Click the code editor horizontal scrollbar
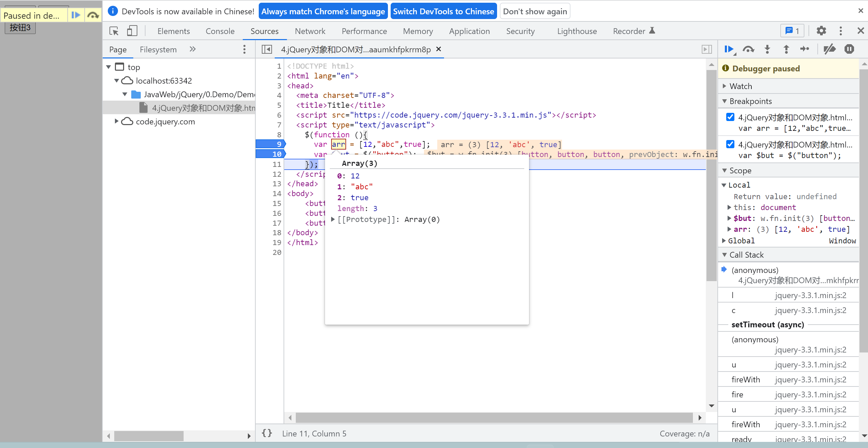 coord(494,417)
